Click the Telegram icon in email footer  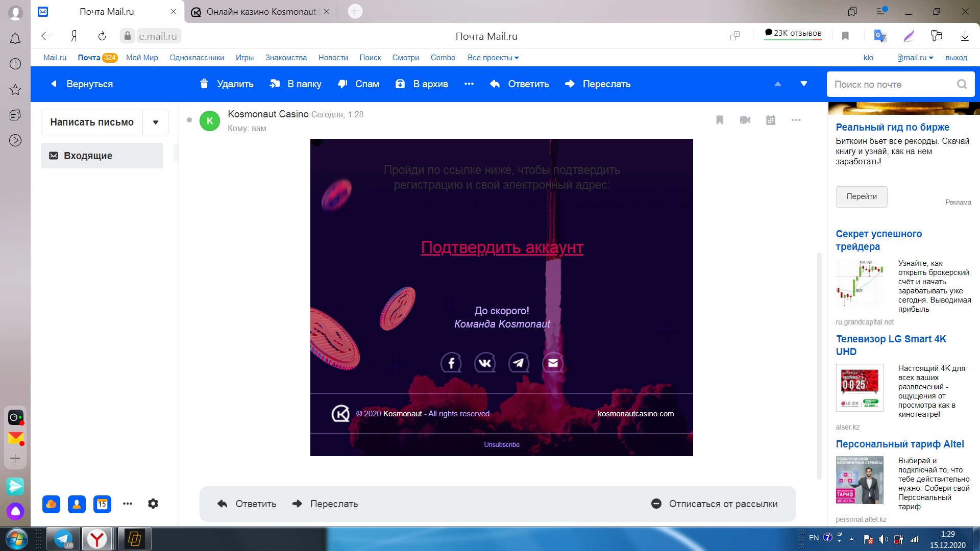(519, 363)
